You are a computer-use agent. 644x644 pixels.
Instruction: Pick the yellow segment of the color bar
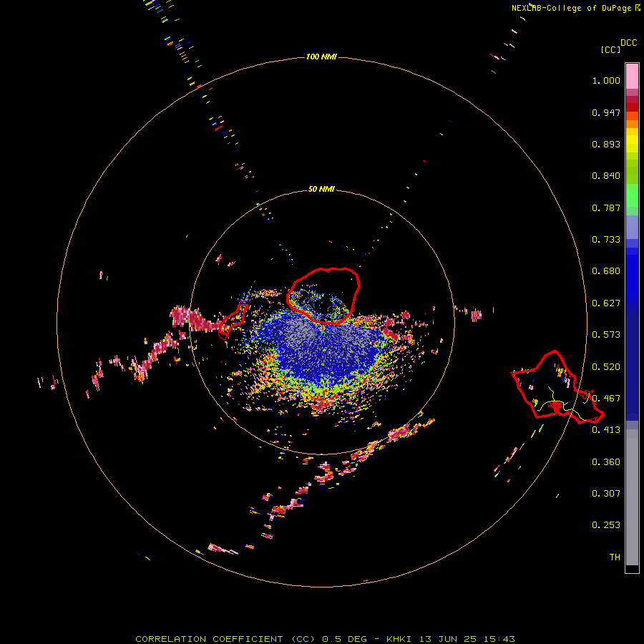[x=632, y=141]
